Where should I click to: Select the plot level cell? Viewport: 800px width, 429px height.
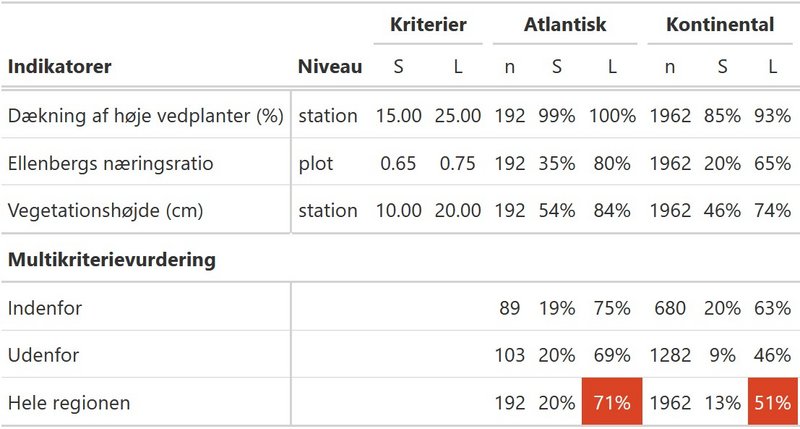point(316,164)
